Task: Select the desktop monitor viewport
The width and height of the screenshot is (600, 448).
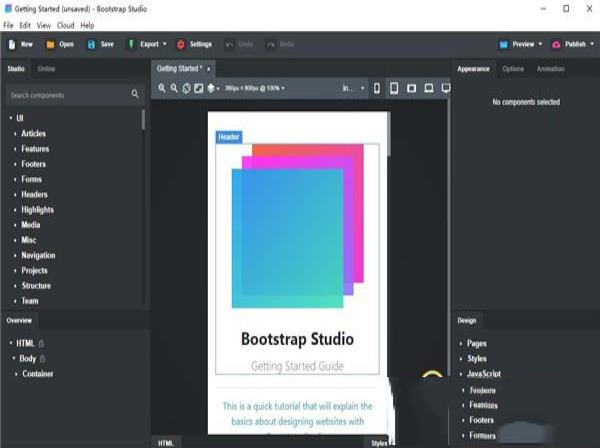Action: click(x=446, y=88)
